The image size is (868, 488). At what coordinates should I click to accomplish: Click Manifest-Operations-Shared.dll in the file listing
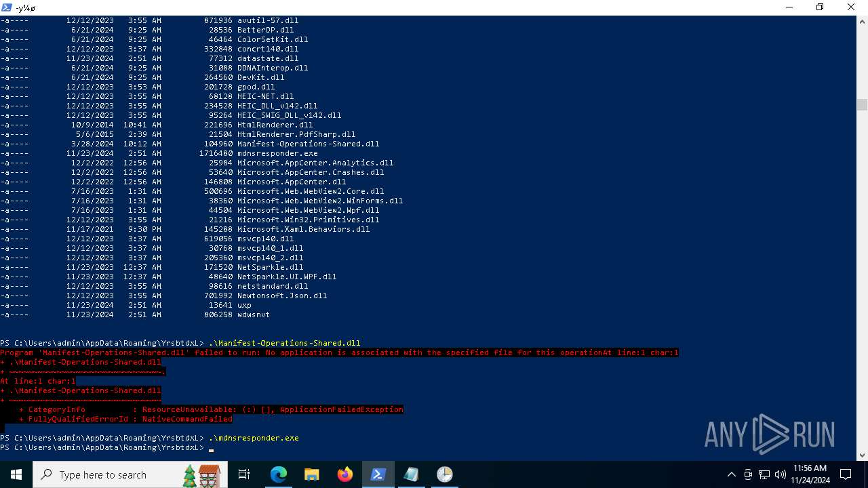click(x=309, y=144)
